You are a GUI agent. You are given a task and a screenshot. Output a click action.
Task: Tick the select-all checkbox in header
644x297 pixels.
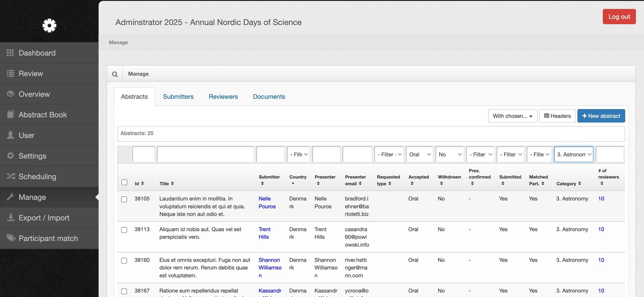tap(124, 182)
